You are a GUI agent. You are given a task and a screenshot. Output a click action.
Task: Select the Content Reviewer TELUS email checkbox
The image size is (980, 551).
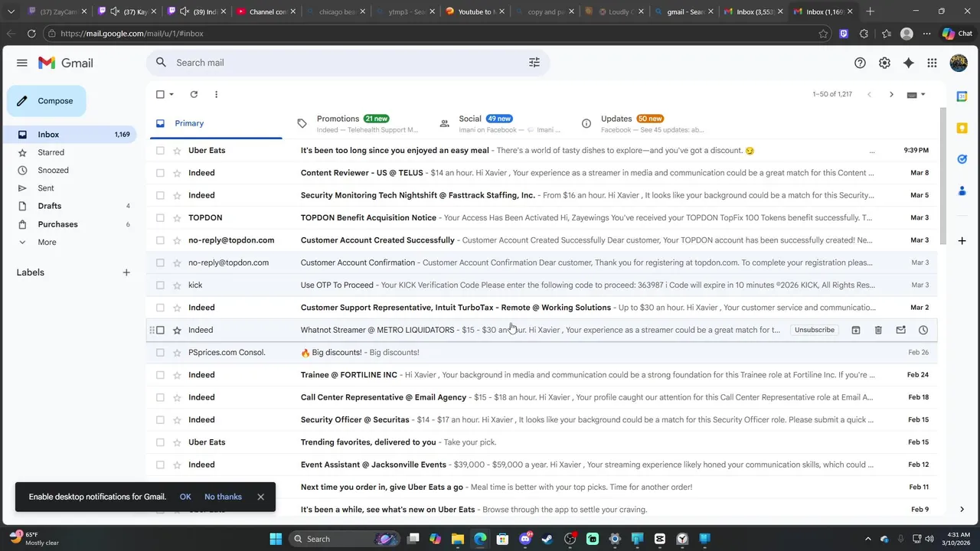pyautogui.click(x=160, y=173)
